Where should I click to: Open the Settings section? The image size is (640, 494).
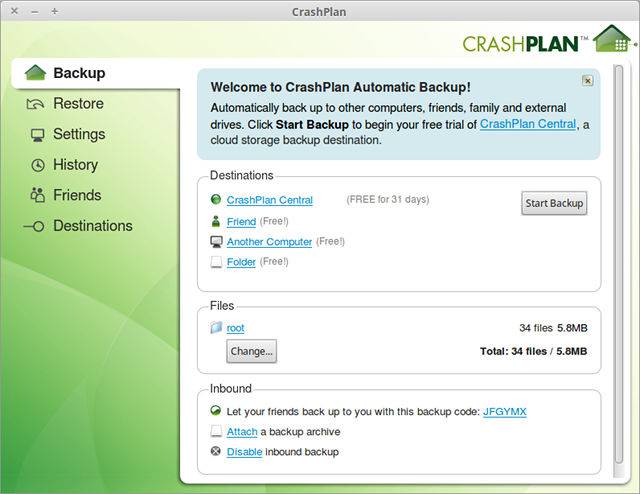click(79, 134)
